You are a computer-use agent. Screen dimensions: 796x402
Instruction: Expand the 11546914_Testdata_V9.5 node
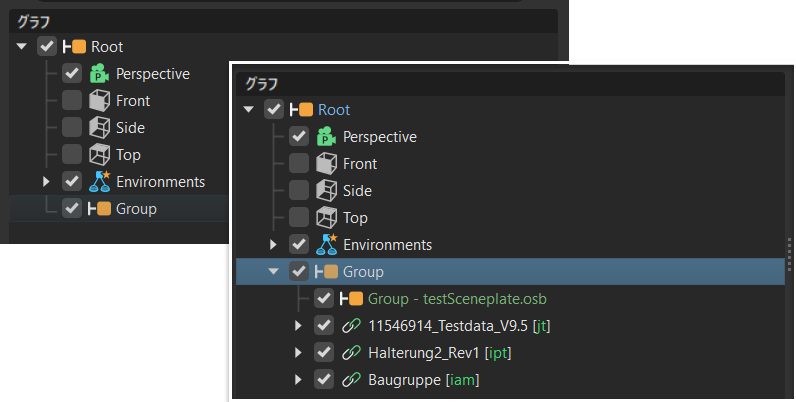(298, 326)
